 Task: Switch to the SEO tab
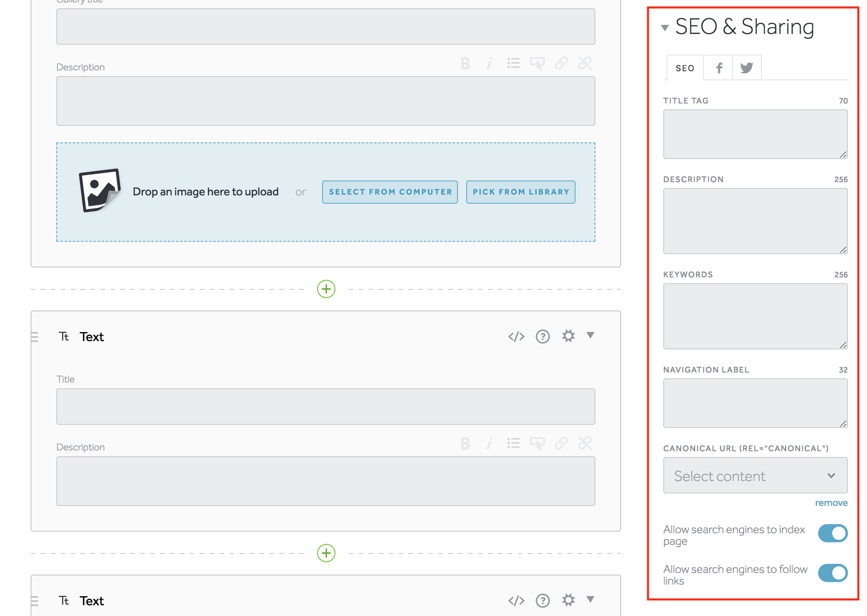click(x=685, y=68)
